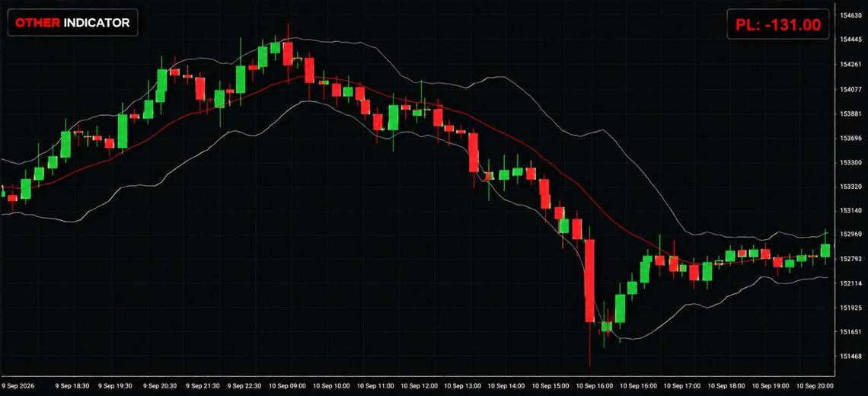The height and width of the screenshot is (396, 868).
Task: Click the 10 Sep 11:00 time label
Action: coord(376,385)
